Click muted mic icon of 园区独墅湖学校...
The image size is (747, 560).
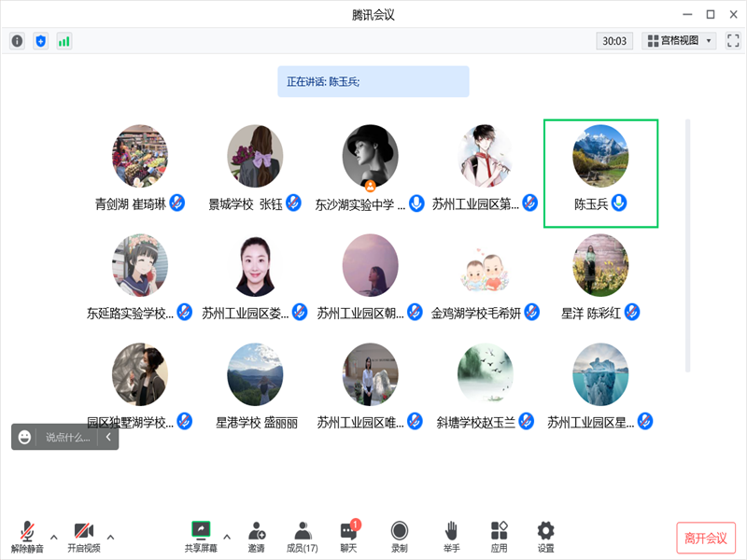[184, 422]
